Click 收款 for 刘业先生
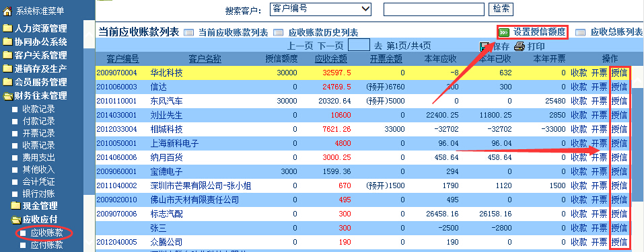The height and width of the screenshot is (252, 644). (x=579, y=115)
